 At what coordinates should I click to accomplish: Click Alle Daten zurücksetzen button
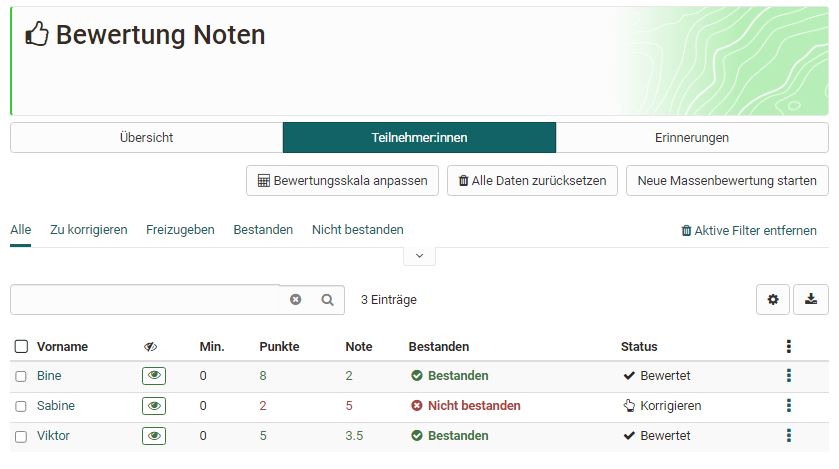[x=532, y=181]
